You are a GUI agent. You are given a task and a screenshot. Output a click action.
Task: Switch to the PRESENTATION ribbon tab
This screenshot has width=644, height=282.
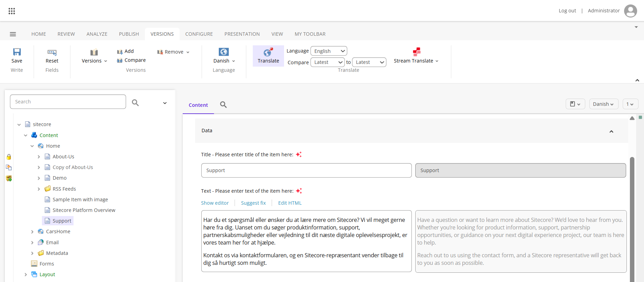point(242,34)
